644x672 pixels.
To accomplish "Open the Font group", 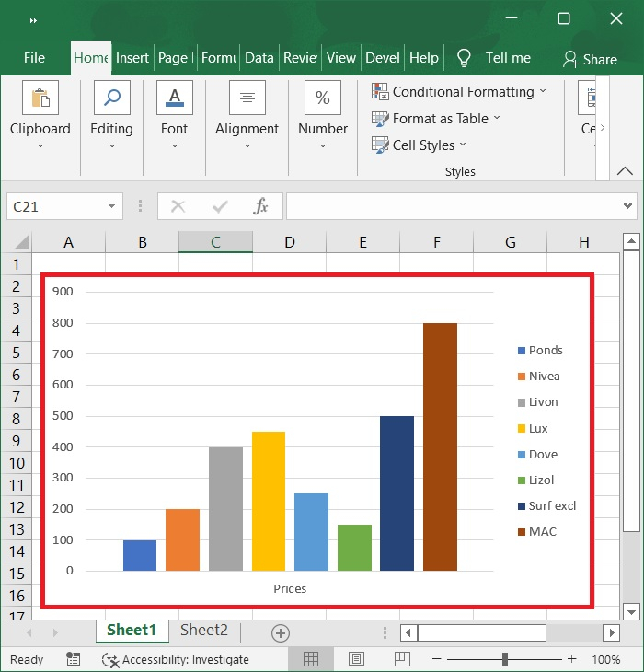I will pos(174,115).
